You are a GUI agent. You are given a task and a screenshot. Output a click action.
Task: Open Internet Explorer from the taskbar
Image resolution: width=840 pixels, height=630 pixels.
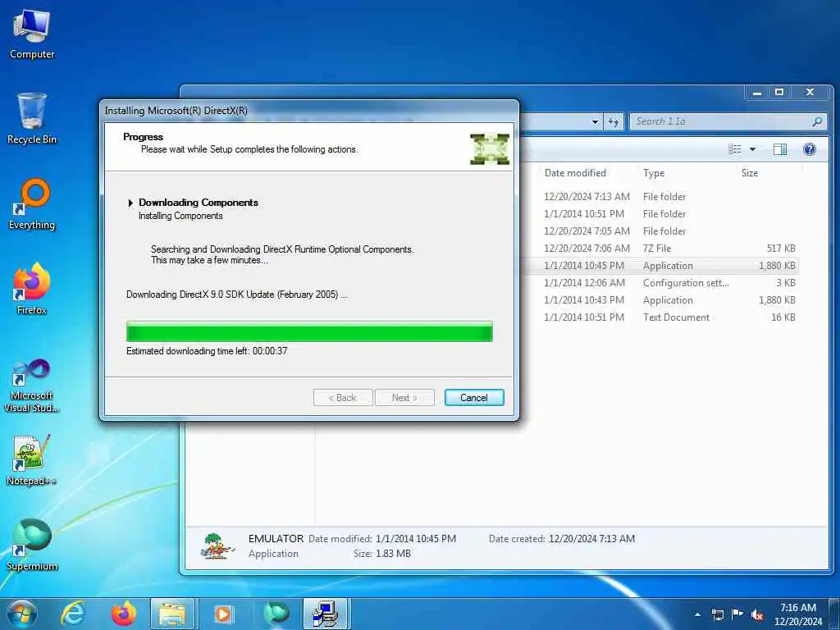[73, 614]
